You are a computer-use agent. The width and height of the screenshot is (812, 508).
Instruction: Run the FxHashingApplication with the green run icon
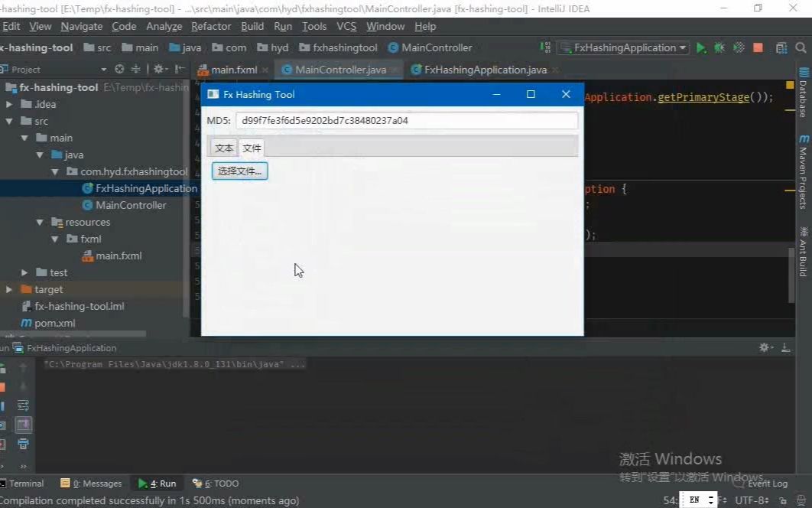pyautogui.click(x=701, y=47)
